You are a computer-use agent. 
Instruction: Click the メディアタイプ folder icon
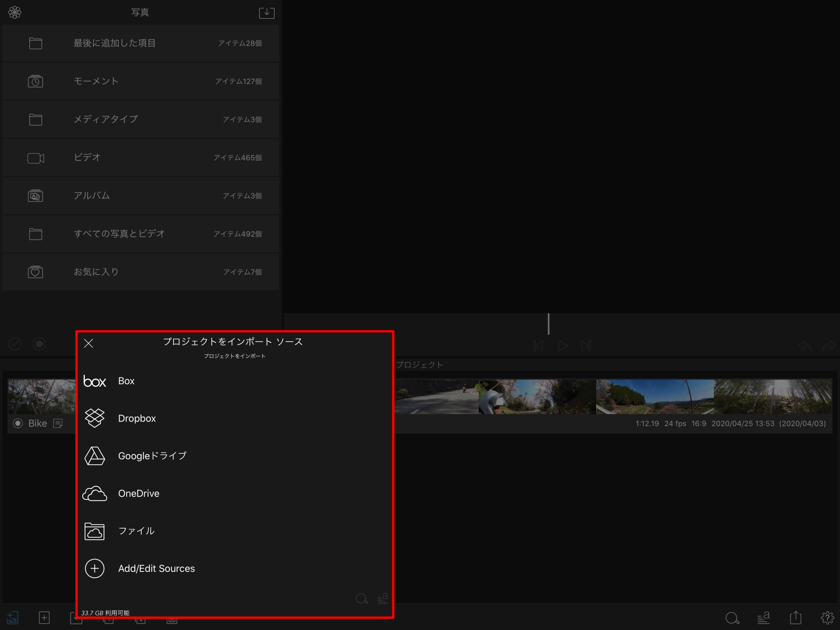pos(35,119)
